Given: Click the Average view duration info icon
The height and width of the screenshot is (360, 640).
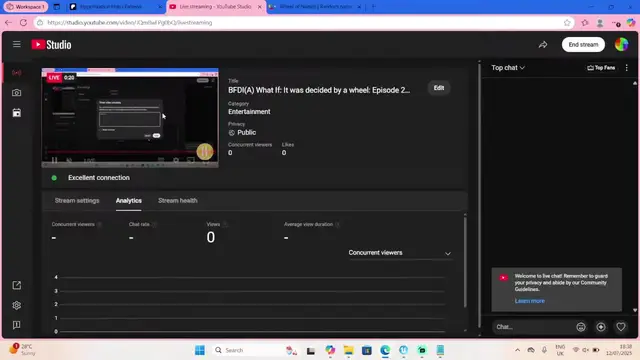Looking at the screenshot, I should coord(337,224).
